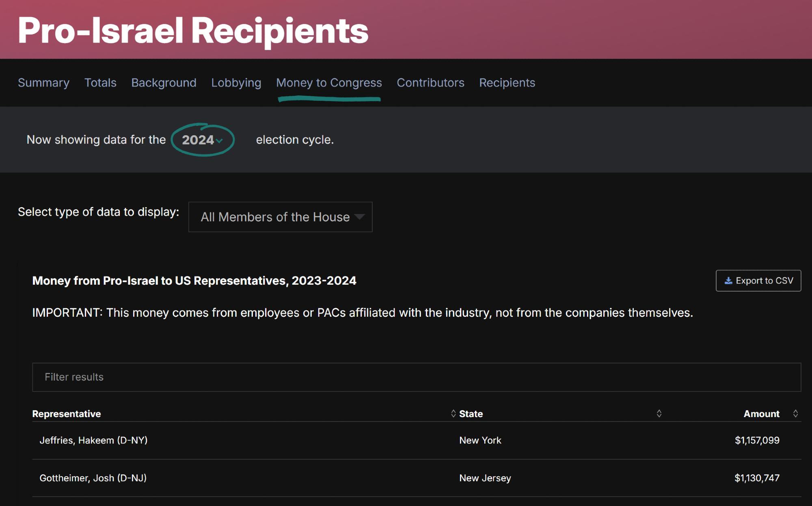This screenshot has width=812, height=506.
Task: Open the Recipients tab
Action: [507, 82]
